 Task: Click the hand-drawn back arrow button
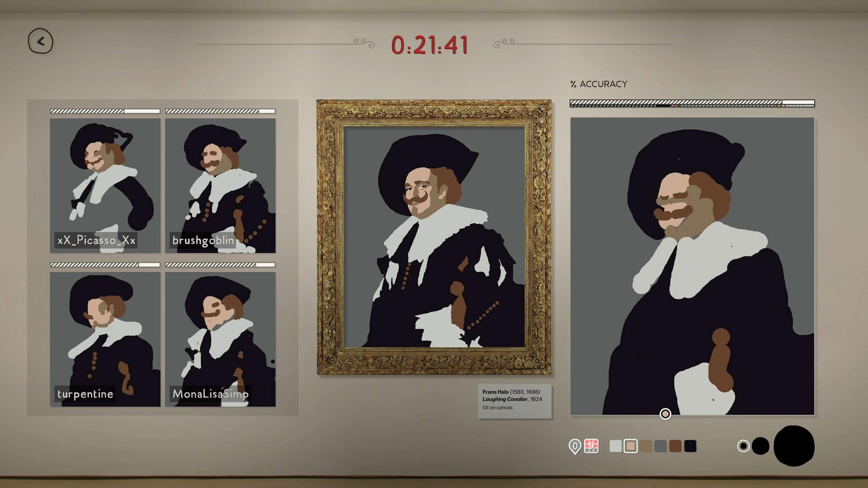pos(41,42)
